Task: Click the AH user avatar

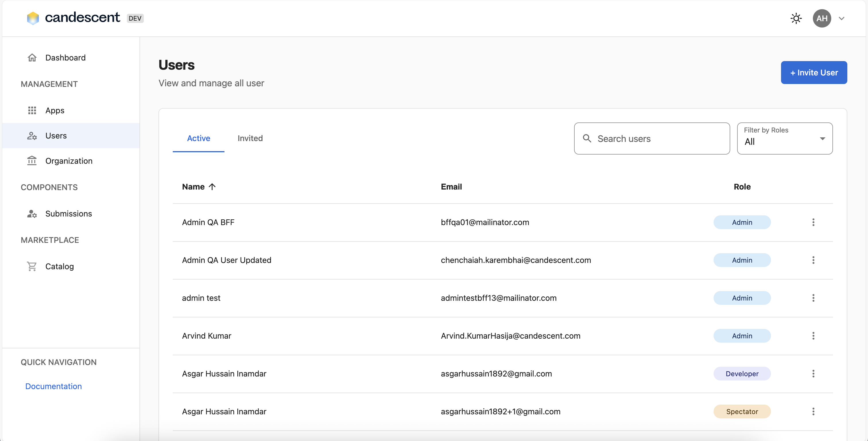Action: click(x=821, y=18)
